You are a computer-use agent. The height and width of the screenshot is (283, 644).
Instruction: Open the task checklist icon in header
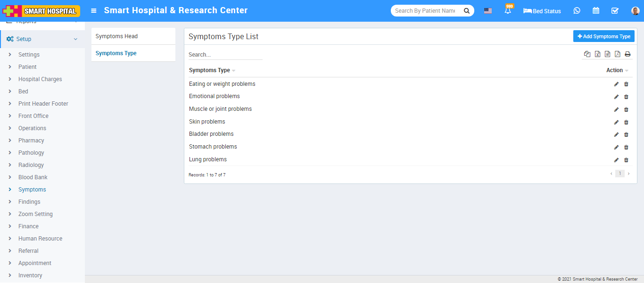[615, 11]
